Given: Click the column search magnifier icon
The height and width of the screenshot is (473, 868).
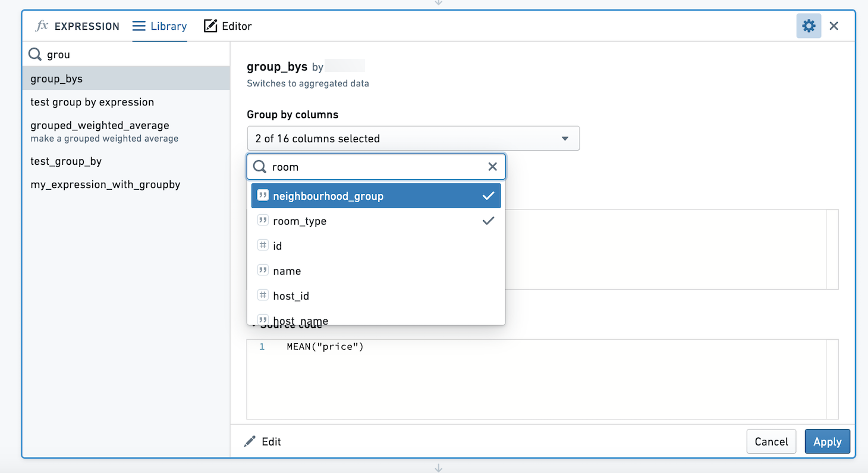Looking at the screenshot, I should [260, 167].
